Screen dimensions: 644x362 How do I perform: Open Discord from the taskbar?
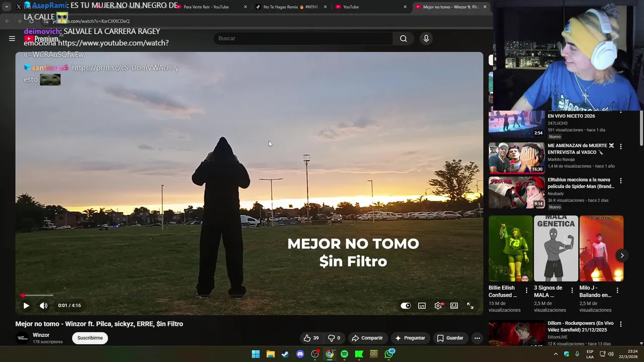click(x=300, y=354)
